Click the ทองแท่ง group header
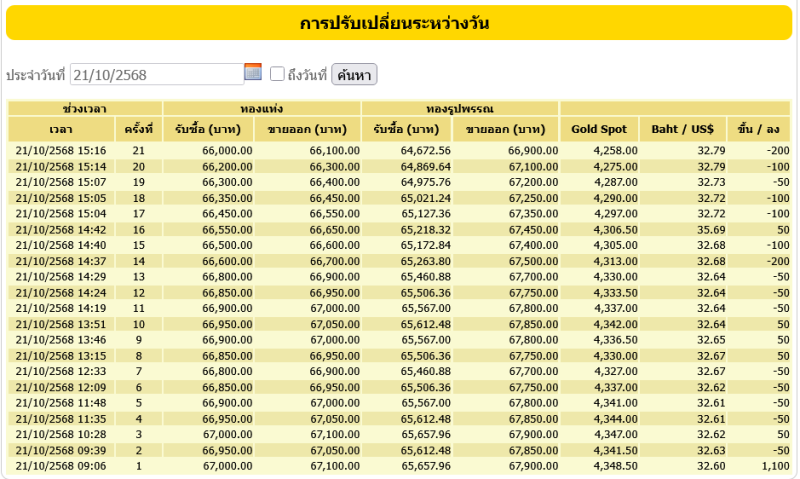The image size is (800, 479). pyautogui.click(x=261, y=108)
